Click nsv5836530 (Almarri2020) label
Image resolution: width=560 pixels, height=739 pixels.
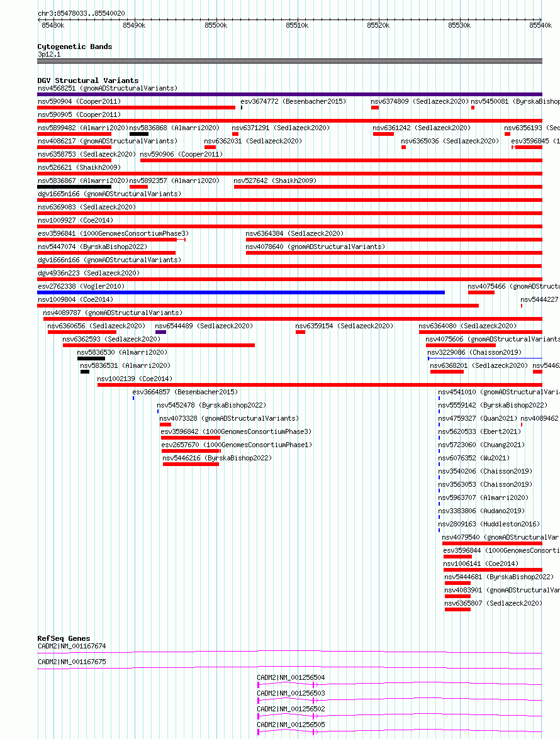[122, 352]
